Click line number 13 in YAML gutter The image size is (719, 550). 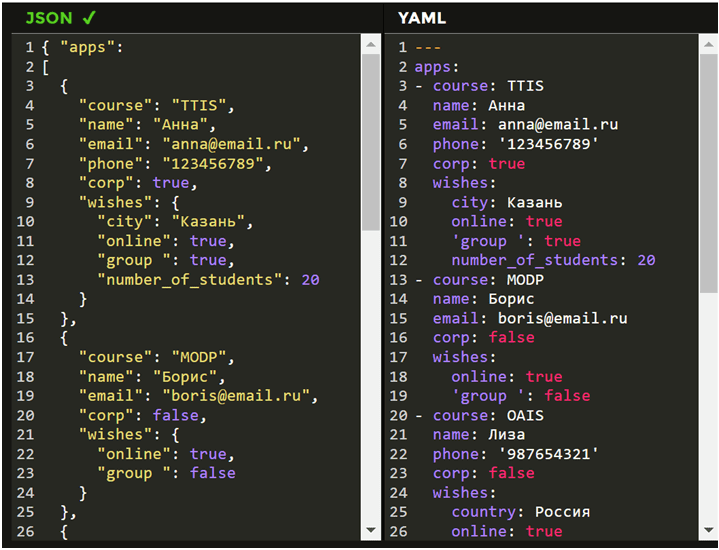(x=402, y=280)
